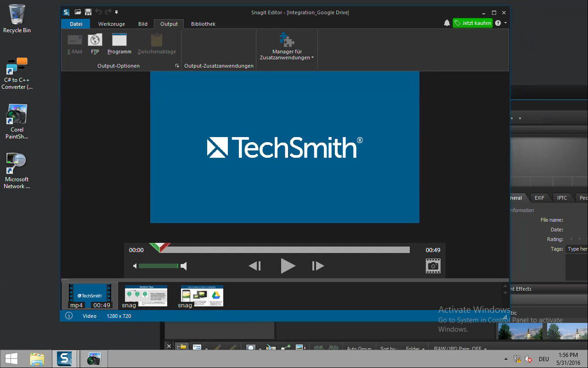The height and width of the screenshot is (368, 588).
Task: Select the C# to C++ Converter shortcut
Action: pyautogui.click(x=18, y=73)
